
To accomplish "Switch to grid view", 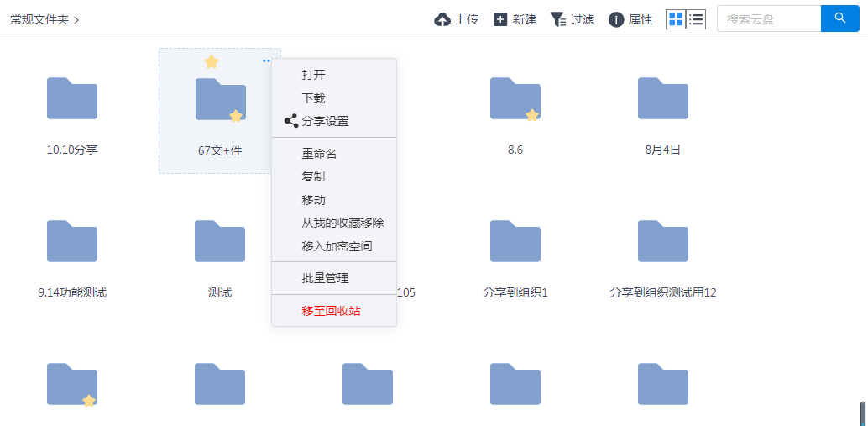I will coord(676,19).
